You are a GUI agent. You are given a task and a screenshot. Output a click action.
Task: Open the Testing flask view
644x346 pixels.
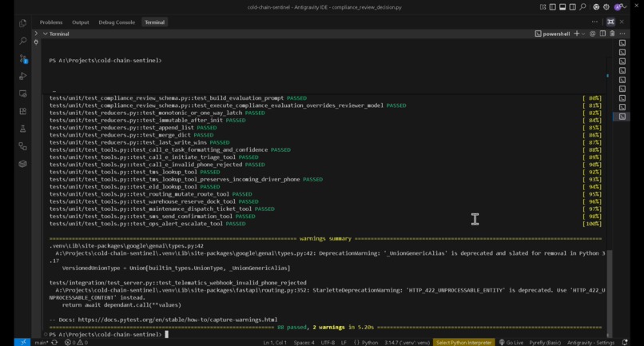tap(22, 129)
